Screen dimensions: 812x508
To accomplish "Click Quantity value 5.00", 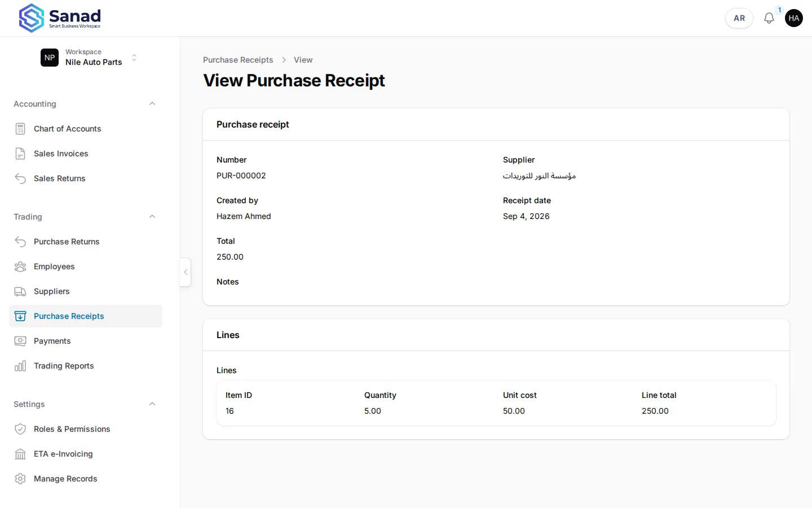I will [373, 411].
